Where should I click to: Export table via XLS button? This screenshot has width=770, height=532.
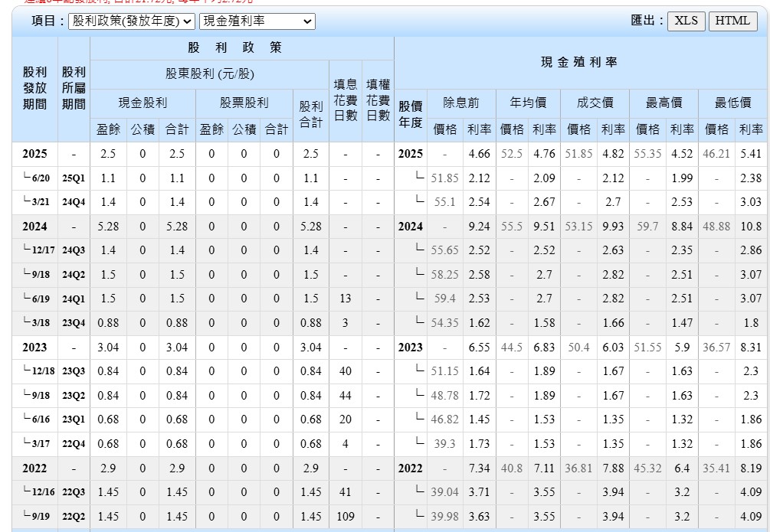(686, 21)
